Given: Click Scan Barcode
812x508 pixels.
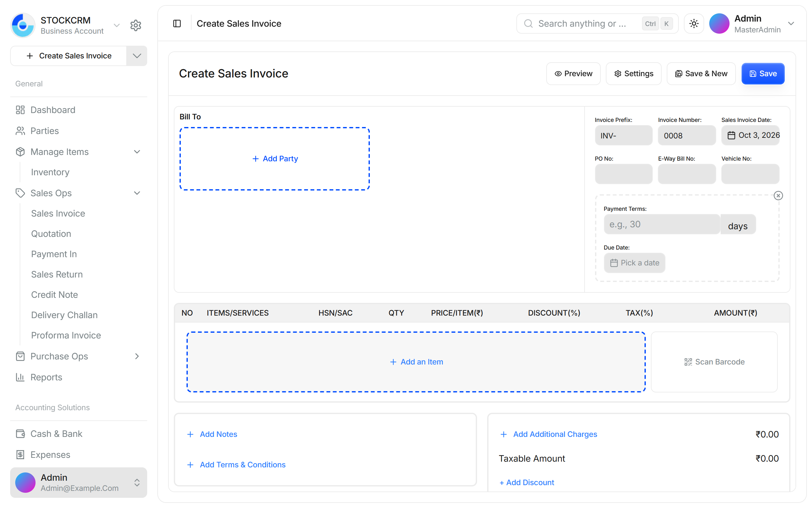Looking at the screenshot, I should (x=714, y=362).
